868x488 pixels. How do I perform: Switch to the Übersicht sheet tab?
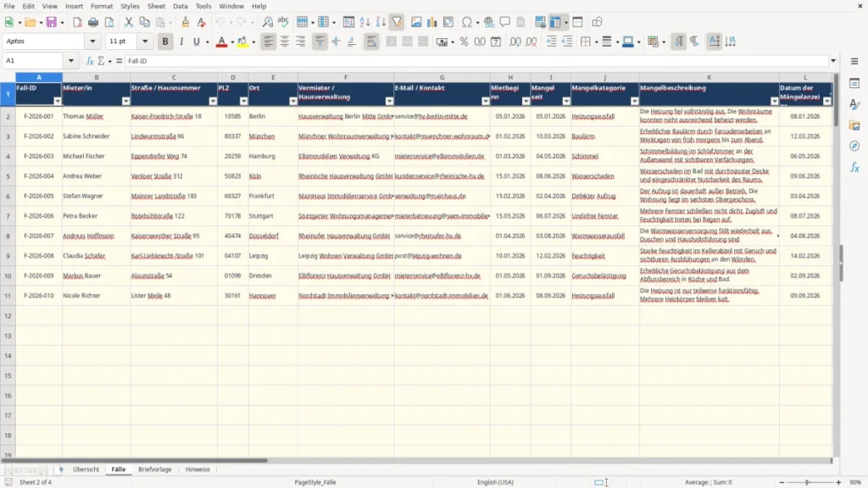86,469
